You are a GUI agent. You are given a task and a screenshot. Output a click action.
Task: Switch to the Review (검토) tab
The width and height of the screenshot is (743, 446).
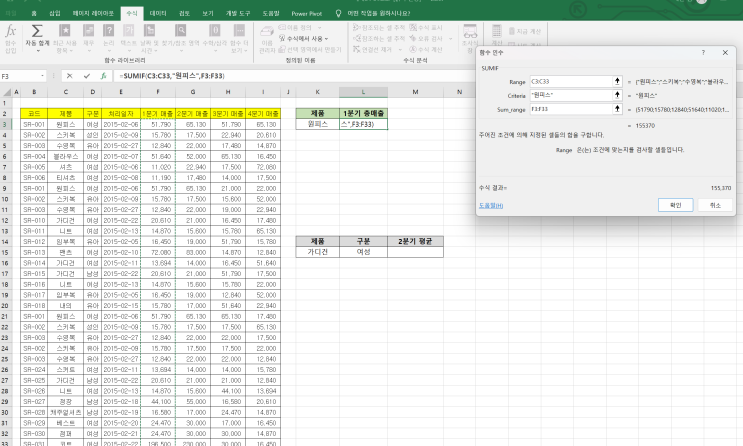pyautogui.click(x=184, y=13)
